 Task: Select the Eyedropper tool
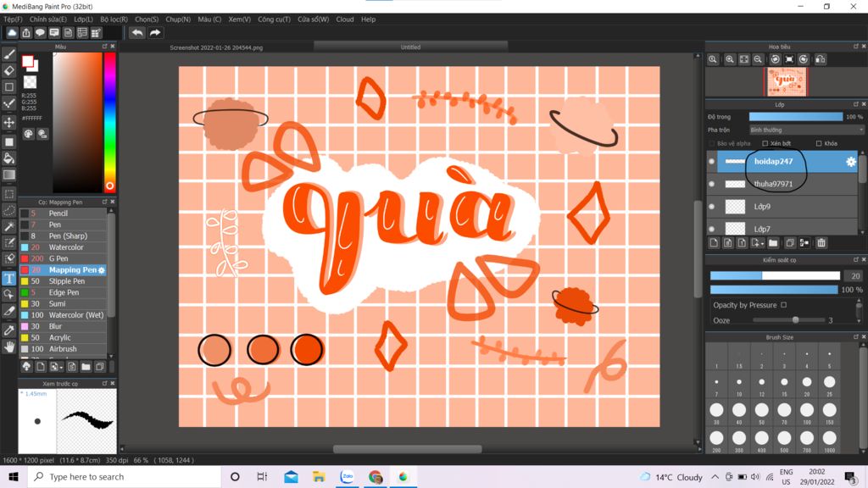pyautogui.click(x=8, y=331)
